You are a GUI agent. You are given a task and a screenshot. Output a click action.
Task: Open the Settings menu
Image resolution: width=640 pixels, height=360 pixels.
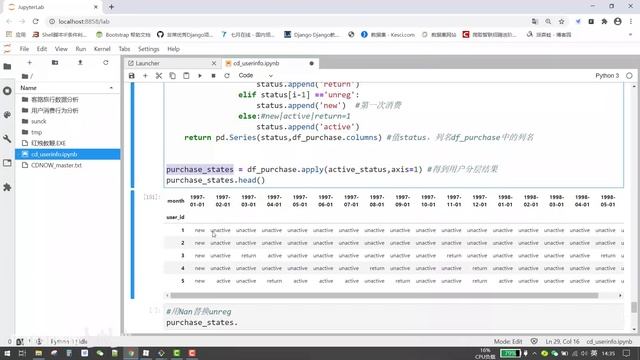[149, 49]
